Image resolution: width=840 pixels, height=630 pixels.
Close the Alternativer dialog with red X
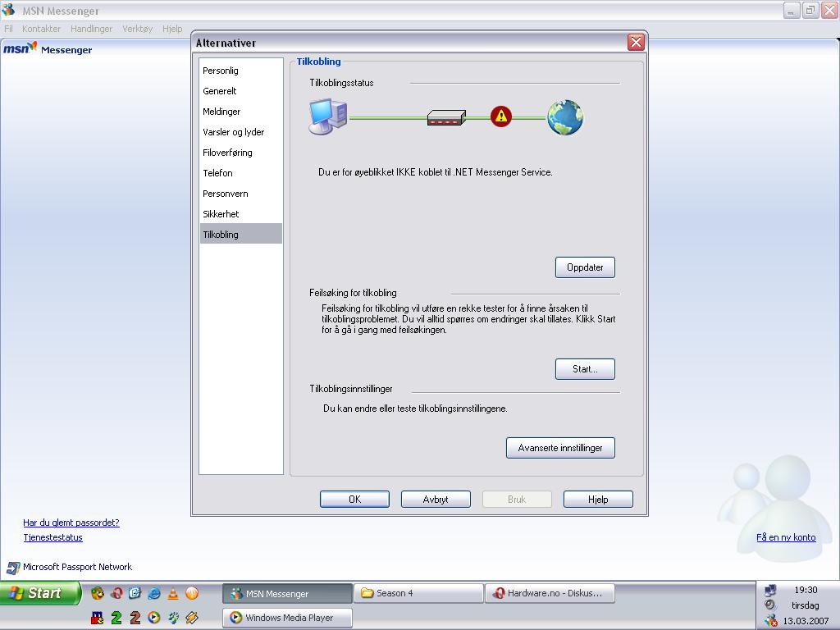[x=636, y=43]
